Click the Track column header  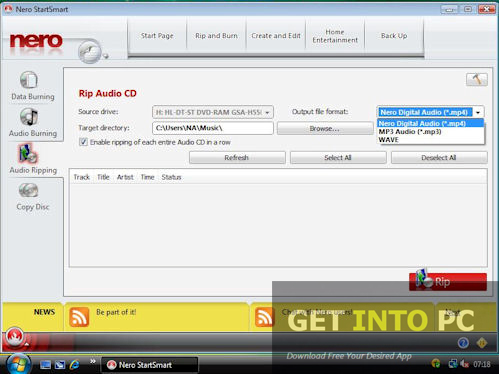[x=82, y=177]
